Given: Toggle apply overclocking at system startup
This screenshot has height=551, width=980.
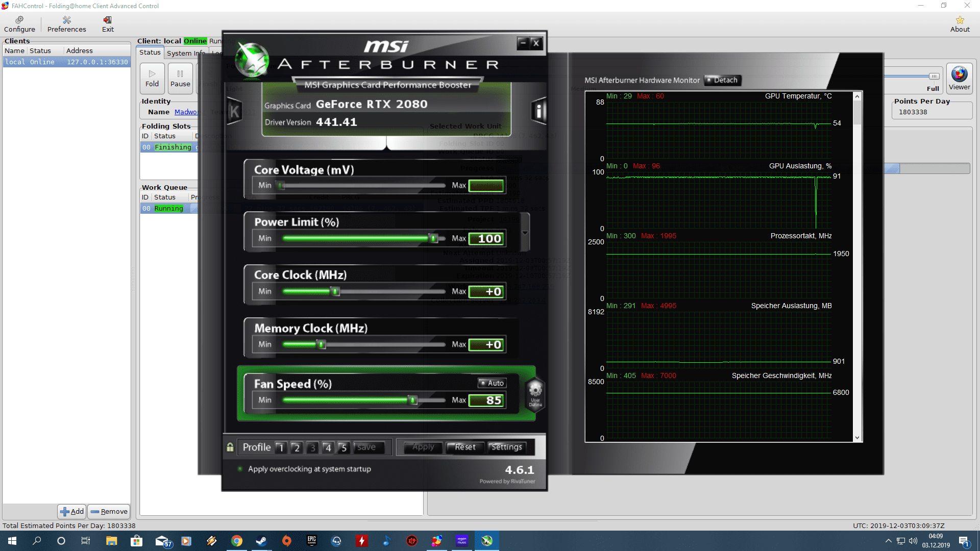Looking at the screenshot, I should point(240,469).
